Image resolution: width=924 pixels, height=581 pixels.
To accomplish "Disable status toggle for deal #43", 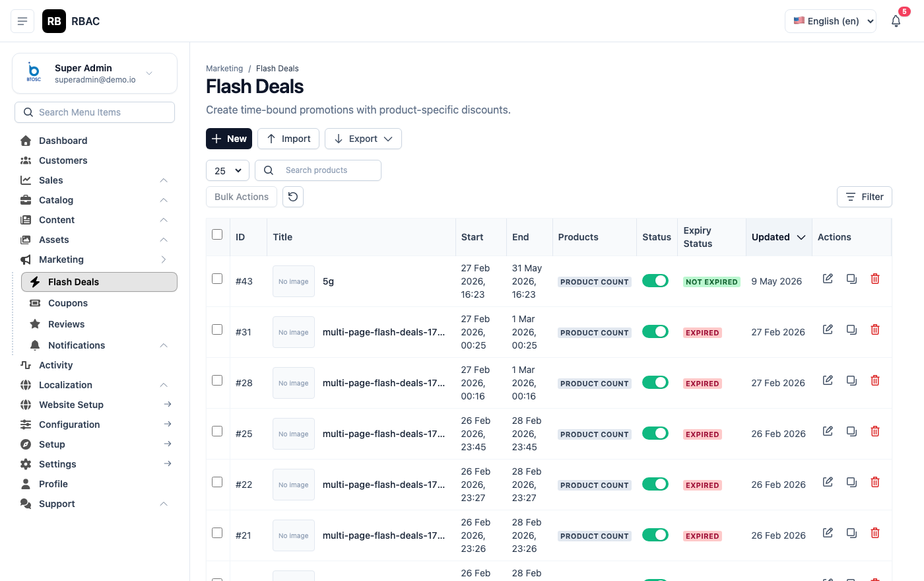I will tap(655, 281).
